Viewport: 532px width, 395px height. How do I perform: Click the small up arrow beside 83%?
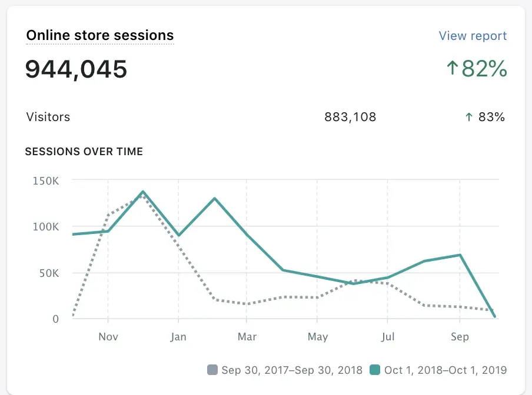(x=469, y=117)
